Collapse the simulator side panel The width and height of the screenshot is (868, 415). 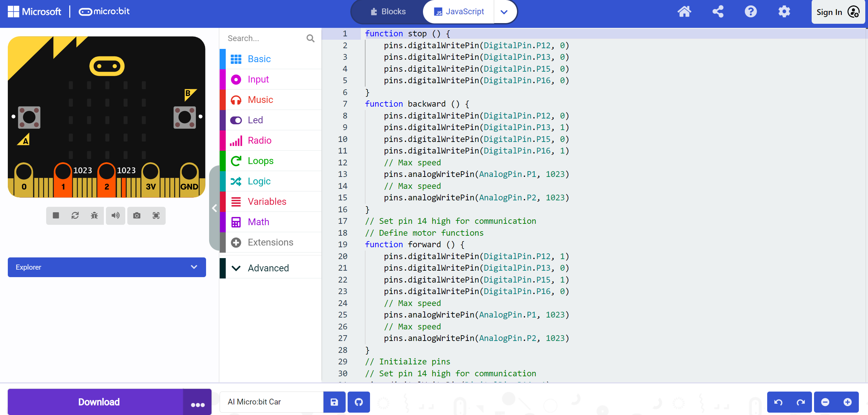pos(214,208)
